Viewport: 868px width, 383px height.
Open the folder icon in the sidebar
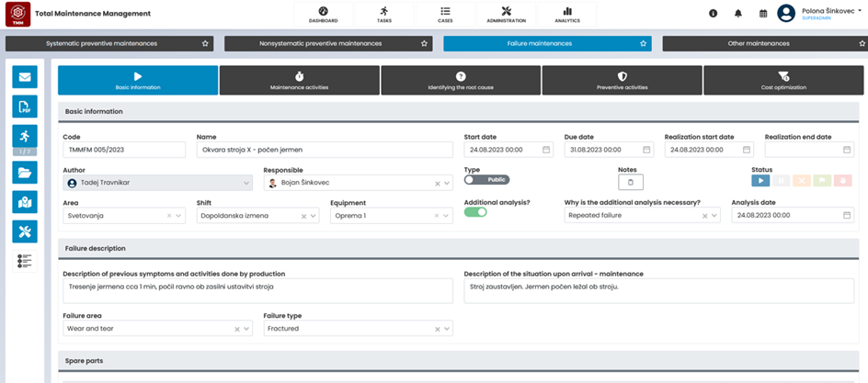[25, 172]
